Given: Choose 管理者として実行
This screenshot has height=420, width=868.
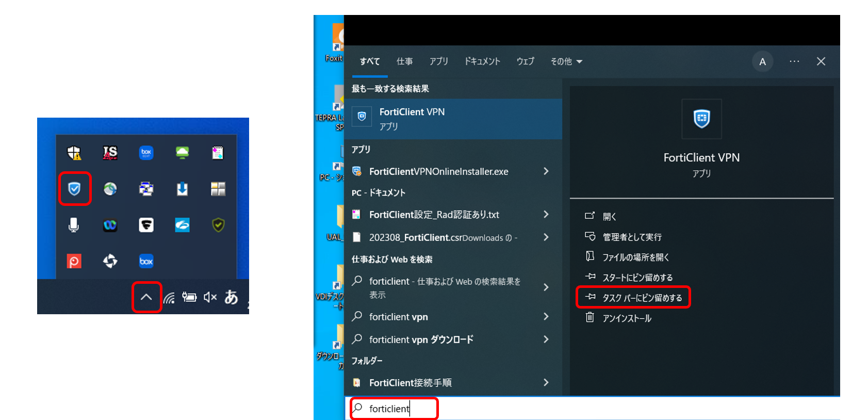Looking at the screenshot, I should [x=623, y=237].
